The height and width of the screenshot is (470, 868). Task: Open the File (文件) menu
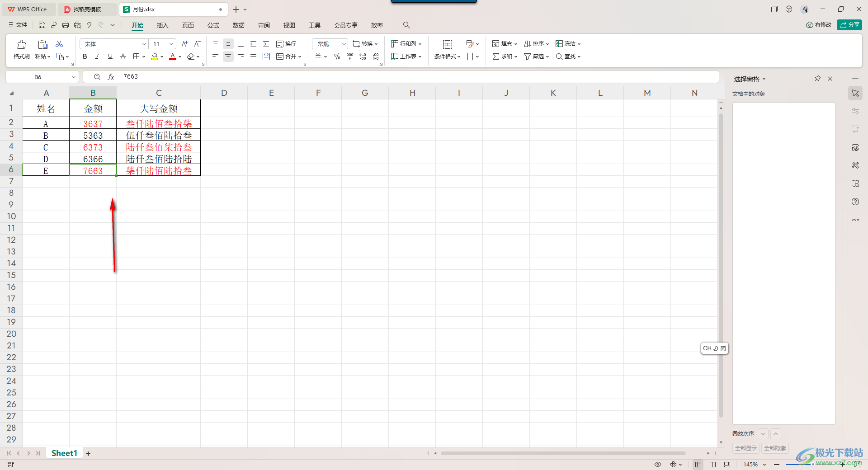18,25
